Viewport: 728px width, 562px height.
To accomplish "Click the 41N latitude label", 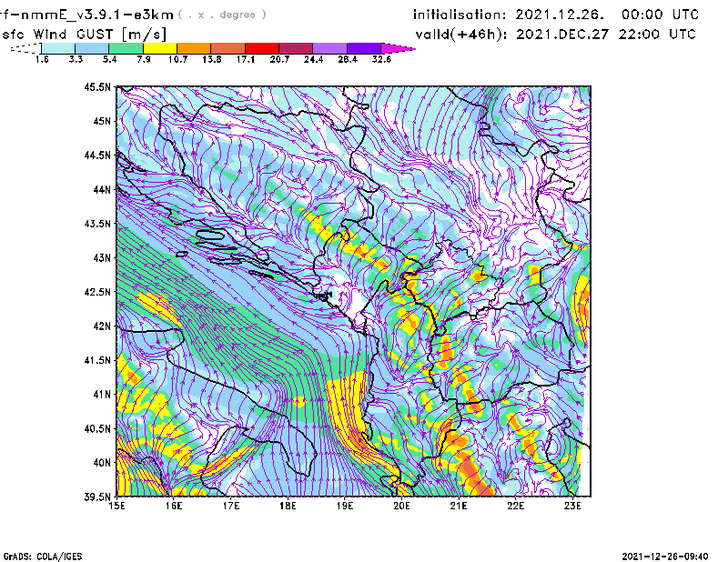I will [x=102, y=395].
